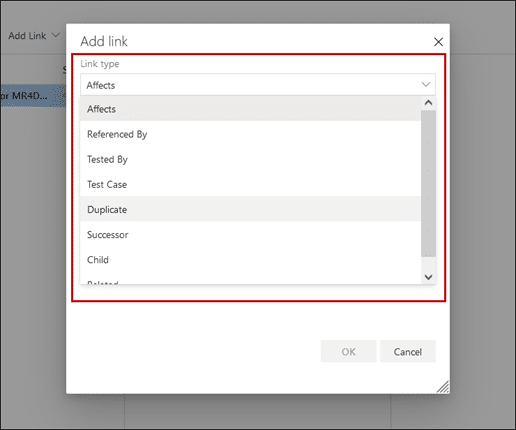Select the Child link type

(250, 260)
